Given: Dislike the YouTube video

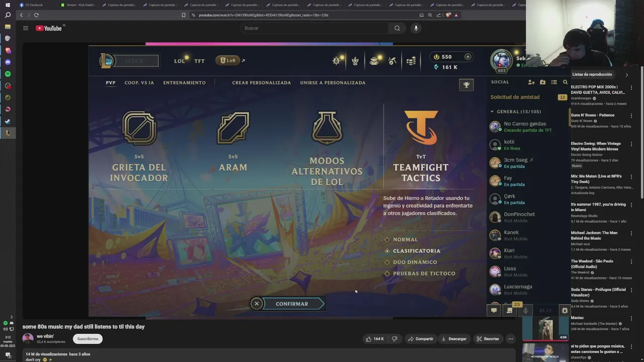Looking at the screenshot, I should [394, 339].
